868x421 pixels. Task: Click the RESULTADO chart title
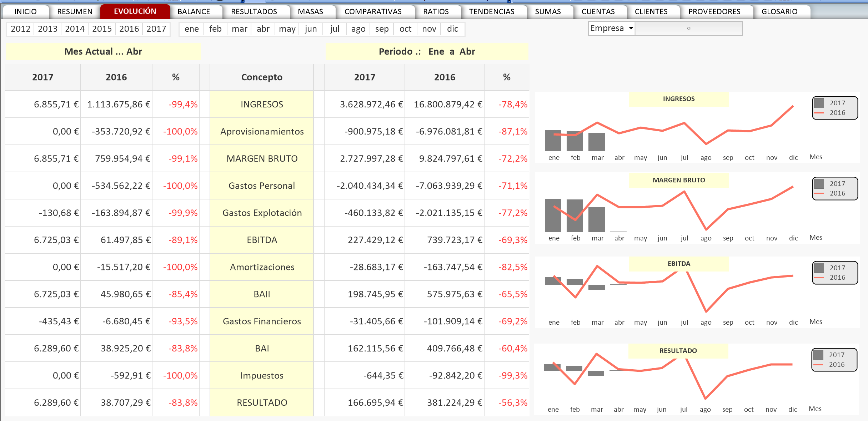point(678,351)
